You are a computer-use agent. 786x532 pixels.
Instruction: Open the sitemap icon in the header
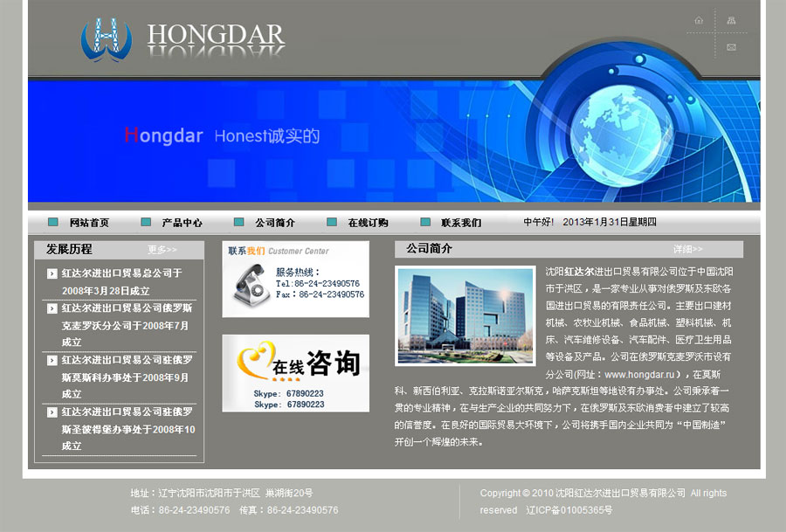(x=731, y=20)
